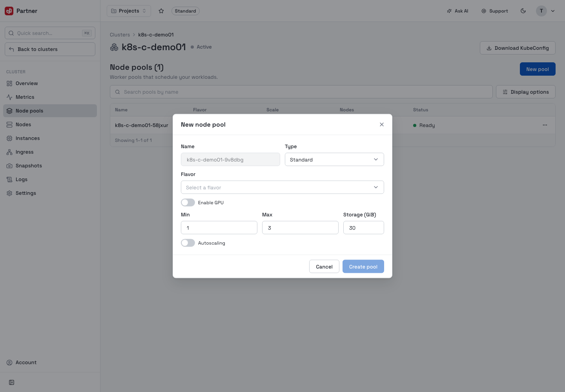Screen dimensions: 565x392
Task: Click the user avatar T
Action: [541, 11]
